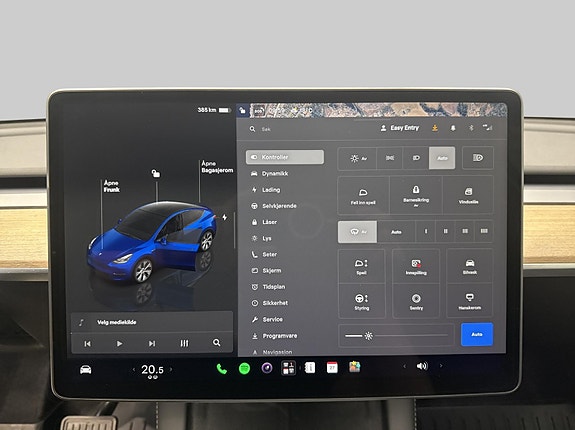Image resolution: width=575 pixels, height=430 pixels.
Task: Open the purple camera app icon
Action: [267, 368]
